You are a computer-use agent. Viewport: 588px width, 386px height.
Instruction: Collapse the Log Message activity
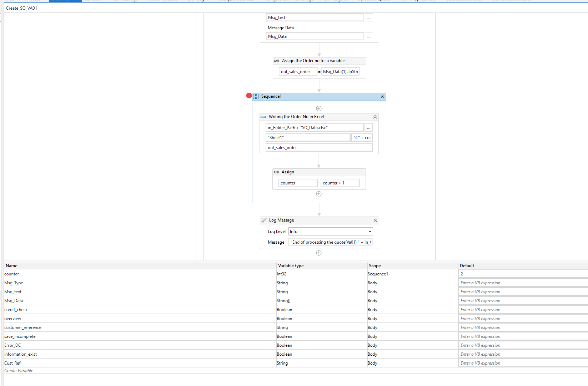pyautogui.click(x=375, y=220)
